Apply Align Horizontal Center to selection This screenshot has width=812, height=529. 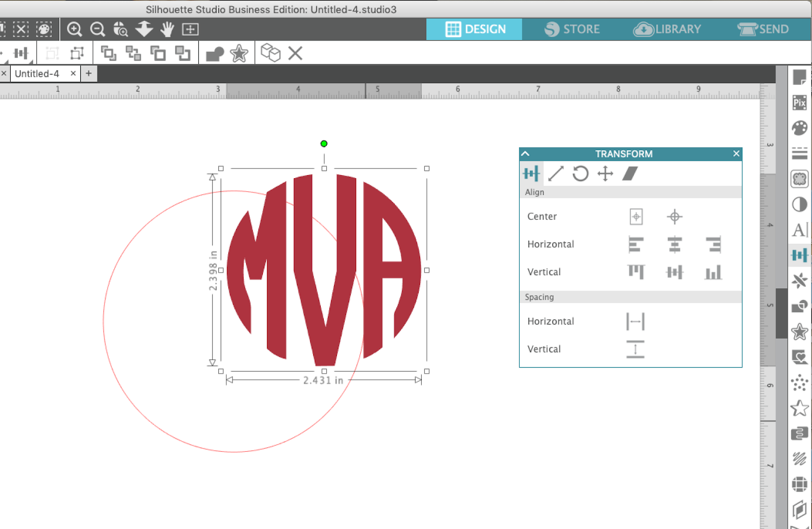click(x=675, y=245)
